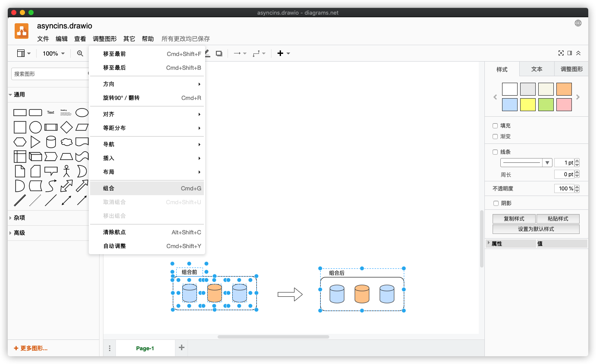Pick the actor stick figure shape
The image size is (596, 364).
(66, 171)
